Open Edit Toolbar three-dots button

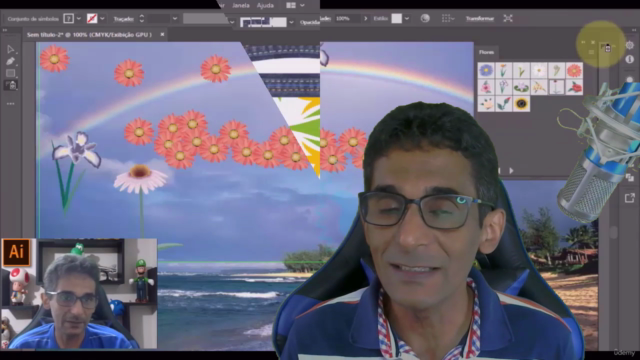point(11,104)
